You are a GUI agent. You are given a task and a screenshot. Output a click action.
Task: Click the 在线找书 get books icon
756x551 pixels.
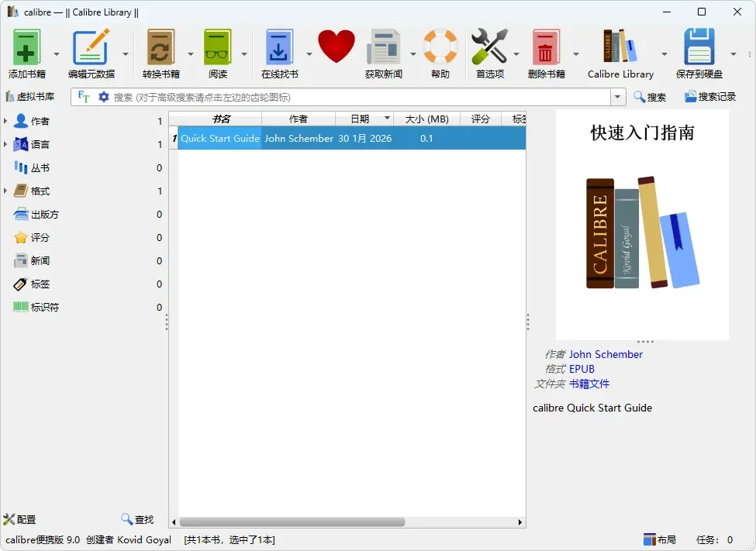pos(279,46)
